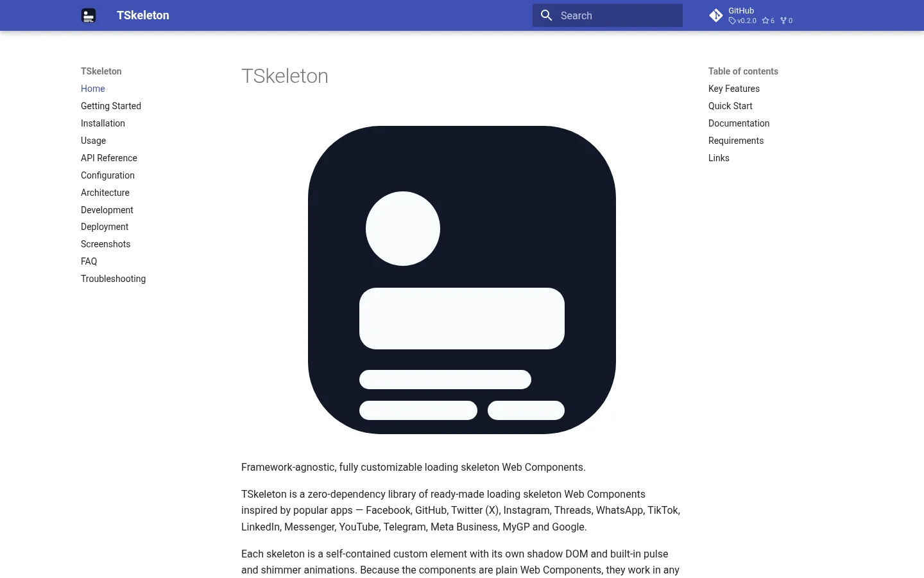Jump to Key Features section
The width and height of the screenshot is (924, 578).
(x=734, y=89)
